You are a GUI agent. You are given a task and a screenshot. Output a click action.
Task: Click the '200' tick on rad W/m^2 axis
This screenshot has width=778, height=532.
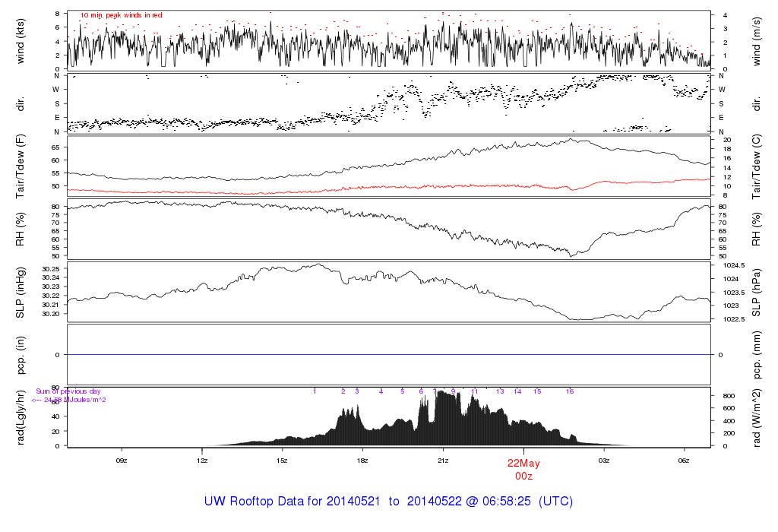[x=729, y=433]
